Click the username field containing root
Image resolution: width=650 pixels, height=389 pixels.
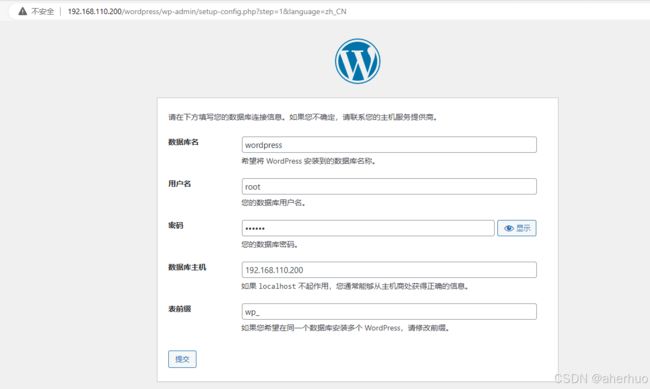[x=389, y=187]
